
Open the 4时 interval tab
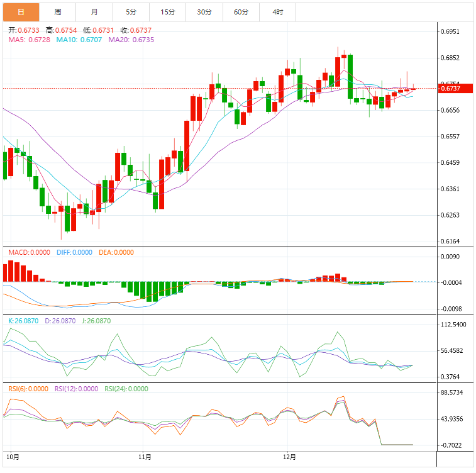(x=278, y=12)
